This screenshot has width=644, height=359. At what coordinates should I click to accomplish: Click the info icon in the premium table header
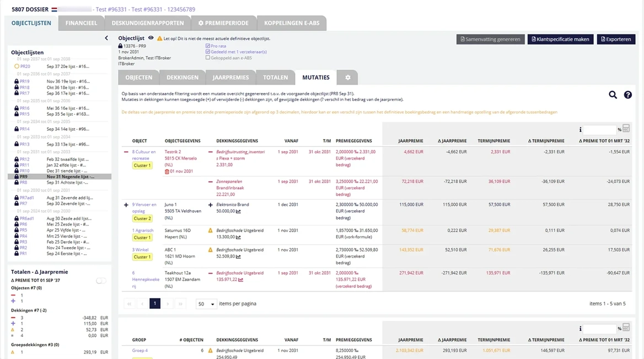[580, 128]
